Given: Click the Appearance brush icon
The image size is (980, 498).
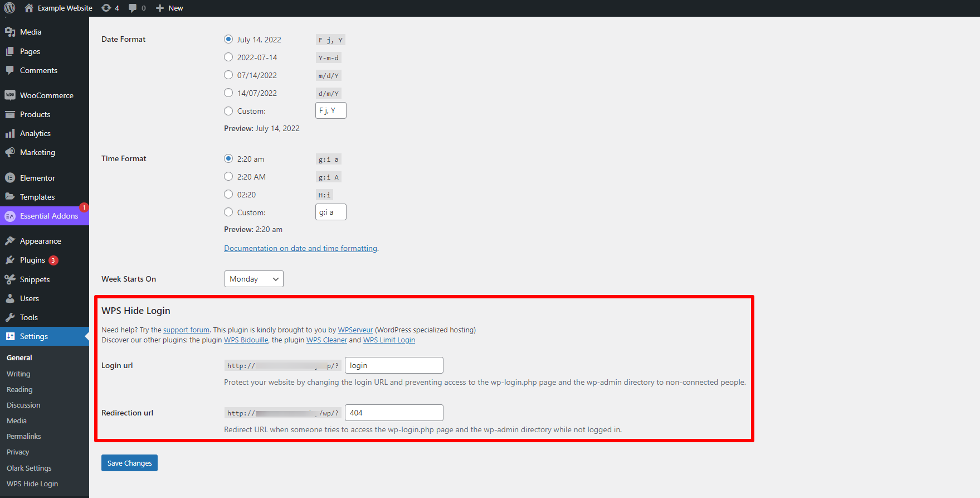Looking at the screenshot, I should (x=10, y=241).
